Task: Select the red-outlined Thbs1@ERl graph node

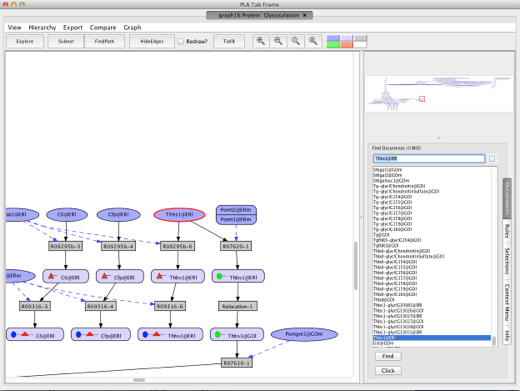Action: coord(179,215)
